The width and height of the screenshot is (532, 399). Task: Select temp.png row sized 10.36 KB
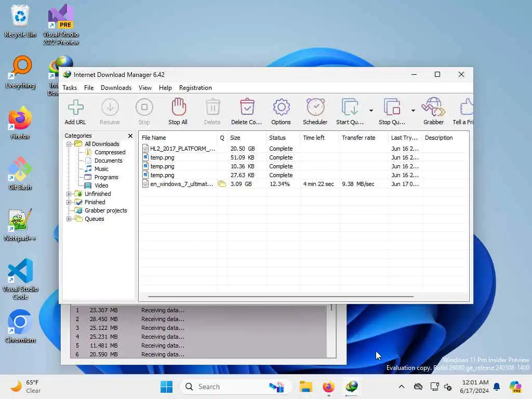pos(303,166)
